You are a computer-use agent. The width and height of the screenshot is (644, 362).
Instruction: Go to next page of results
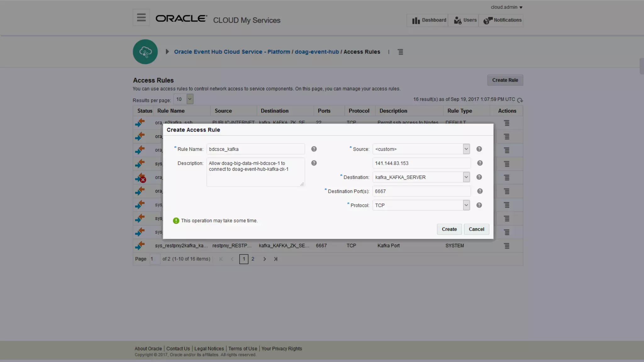click(264, 259)
